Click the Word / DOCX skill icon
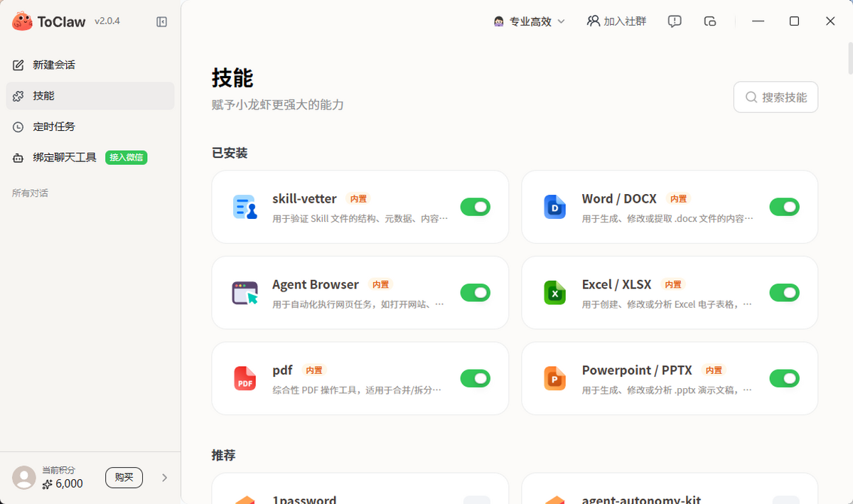Image resolution: width=853 pixels, height=504 pixels. 554,207
